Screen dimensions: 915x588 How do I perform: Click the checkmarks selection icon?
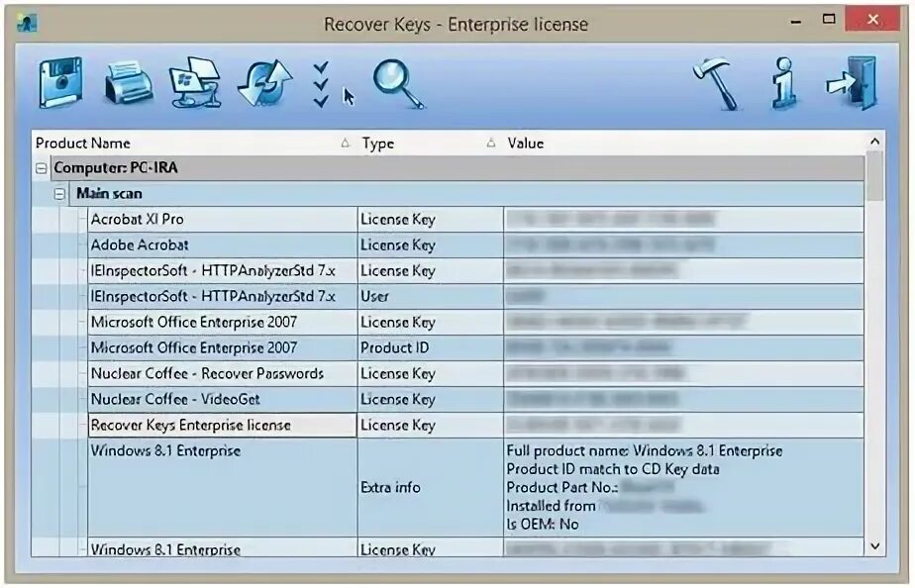click(x=321, y=84)
